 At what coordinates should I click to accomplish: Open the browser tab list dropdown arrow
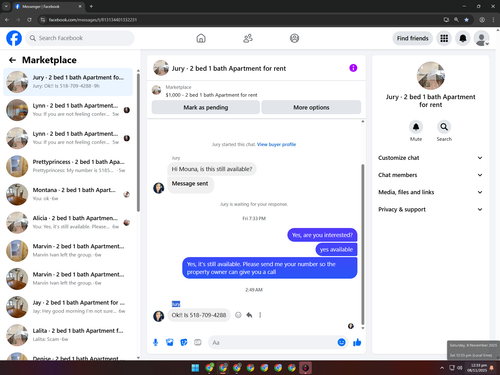point(6,6)
